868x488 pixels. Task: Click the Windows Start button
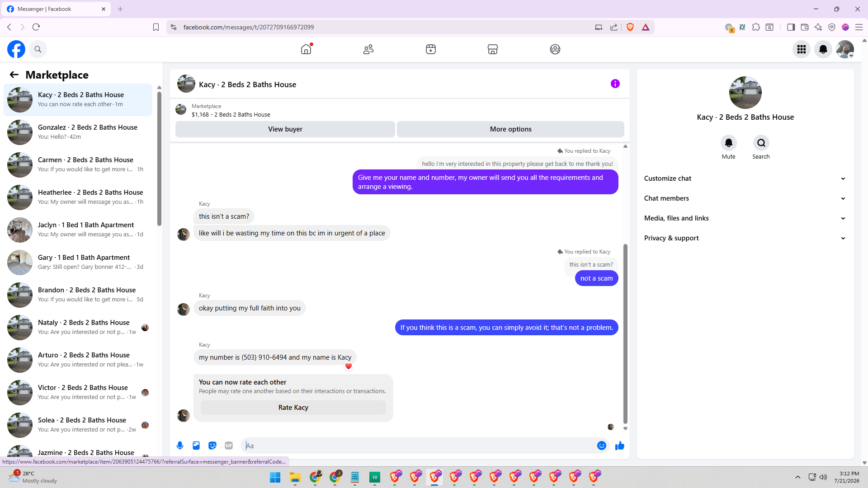tap(275, 477)
